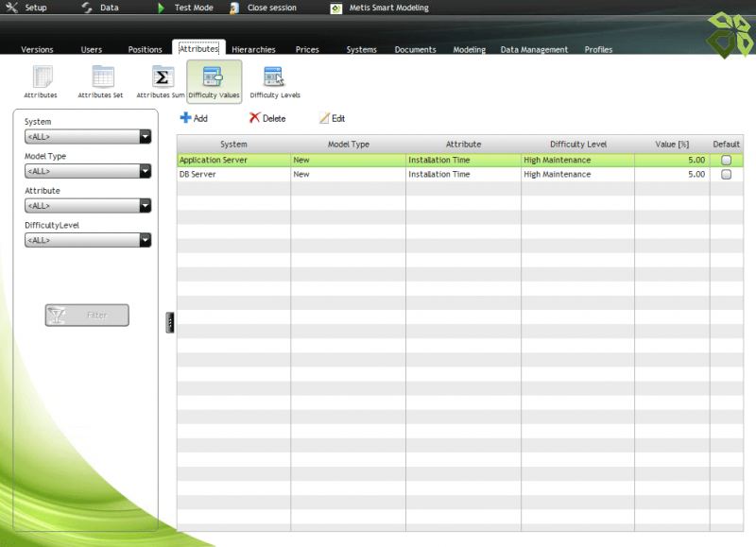756x547 pixels.
Task: Toggle Default checkbox for Application Server row
Action: pyautogui.click(x=726, y=161)
